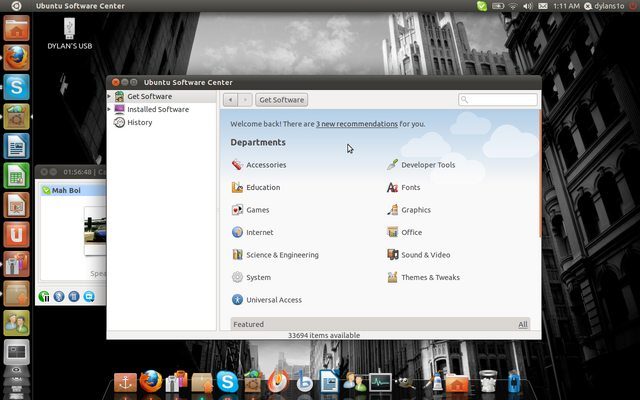The height and width of the screenshot is (400, 640).
Task: Launch Firefox from the Unity launcher
Action: [16, 58]
